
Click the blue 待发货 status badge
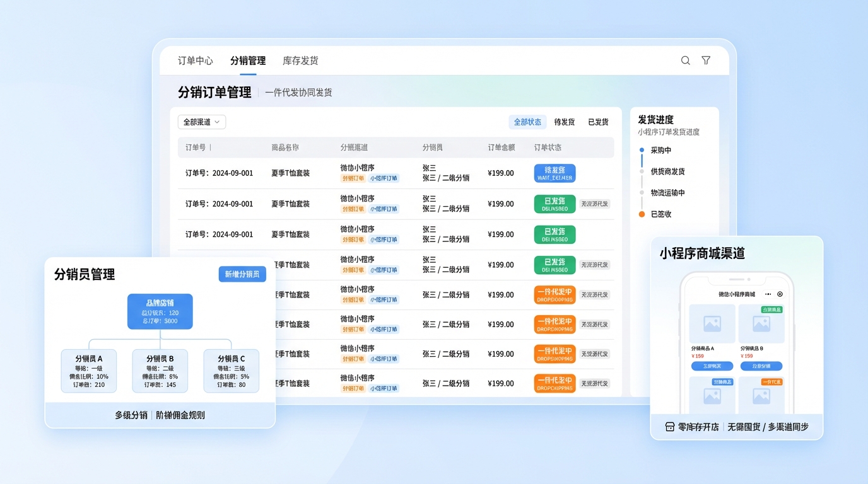(554, 173)
